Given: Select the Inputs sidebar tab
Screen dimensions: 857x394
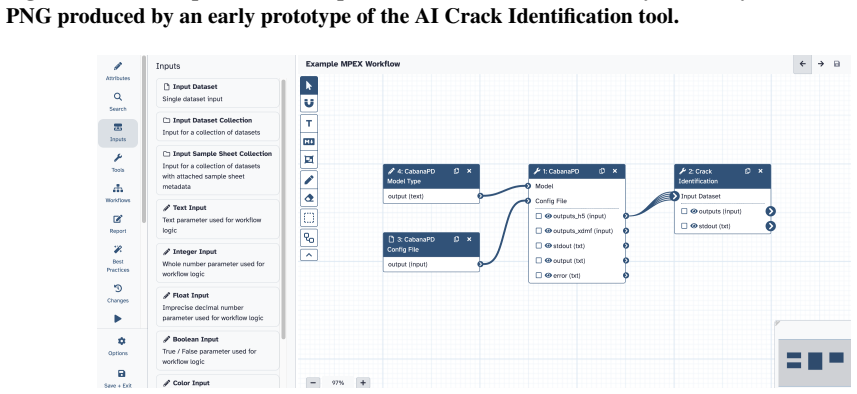Looking at the screenshot, I should 118,133.
